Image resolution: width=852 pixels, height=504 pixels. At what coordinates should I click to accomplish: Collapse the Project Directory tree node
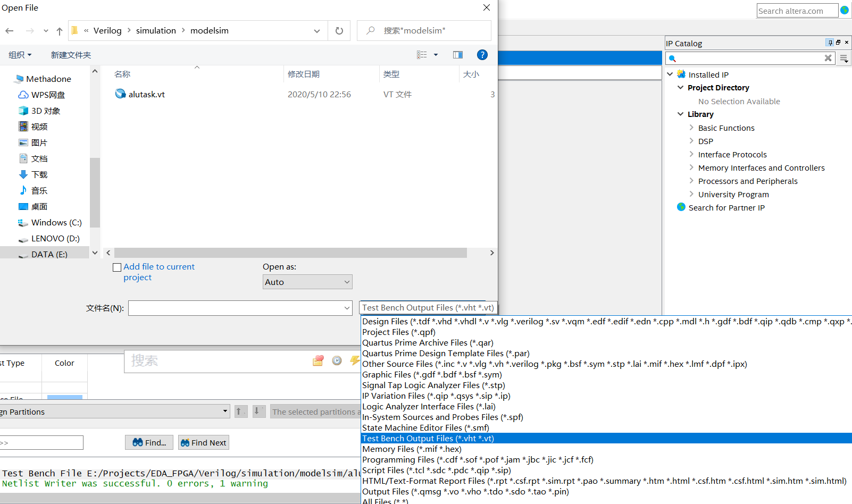coord(681,87)
